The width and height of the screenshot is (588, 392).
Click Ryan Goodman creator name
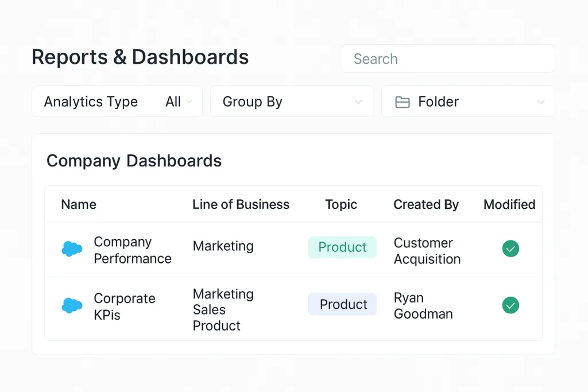[423, 306]
